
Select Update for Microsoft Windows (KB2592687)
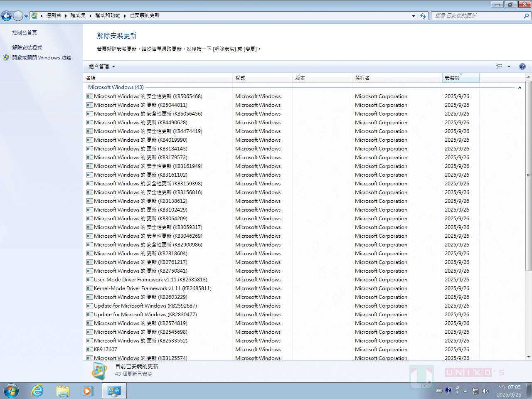tap(282, 306)
